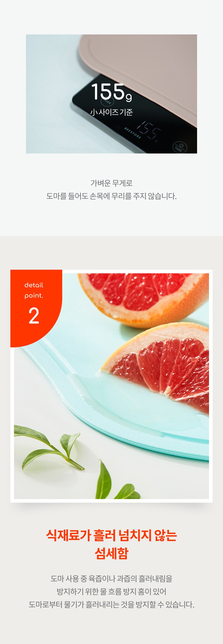Click the 도마 사용 중 육즙이나 line
The image size is (223, 644).
tap(112, 579)
